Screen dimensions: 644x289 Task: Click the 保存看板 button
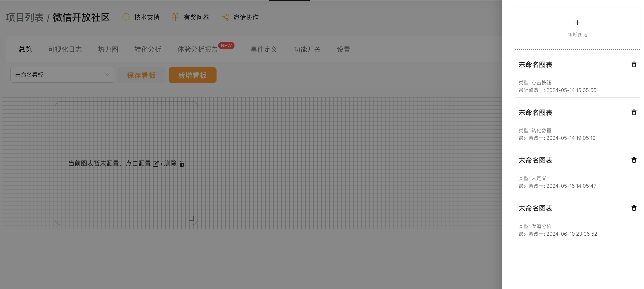pyautogui.click(x=141, y=75)
